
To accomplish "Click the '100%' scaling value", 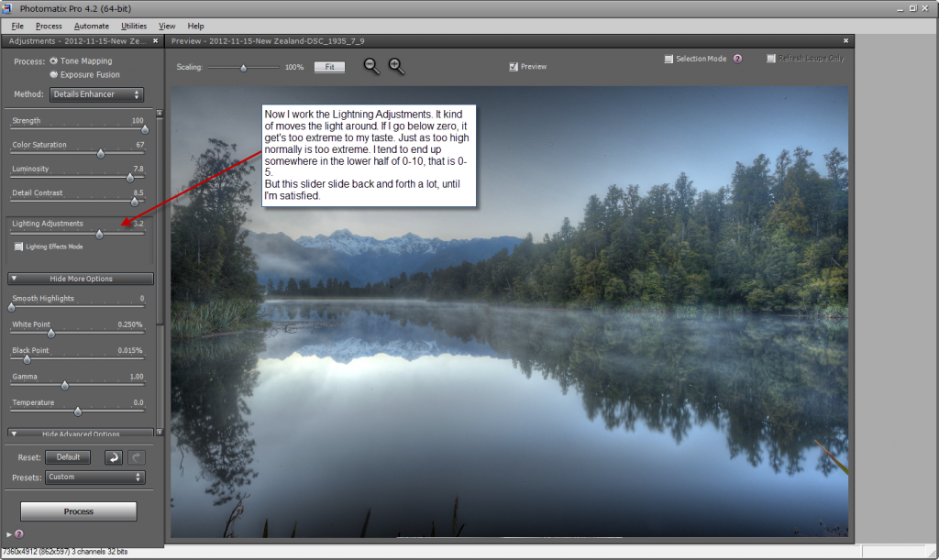I will (x=294, y=67).
